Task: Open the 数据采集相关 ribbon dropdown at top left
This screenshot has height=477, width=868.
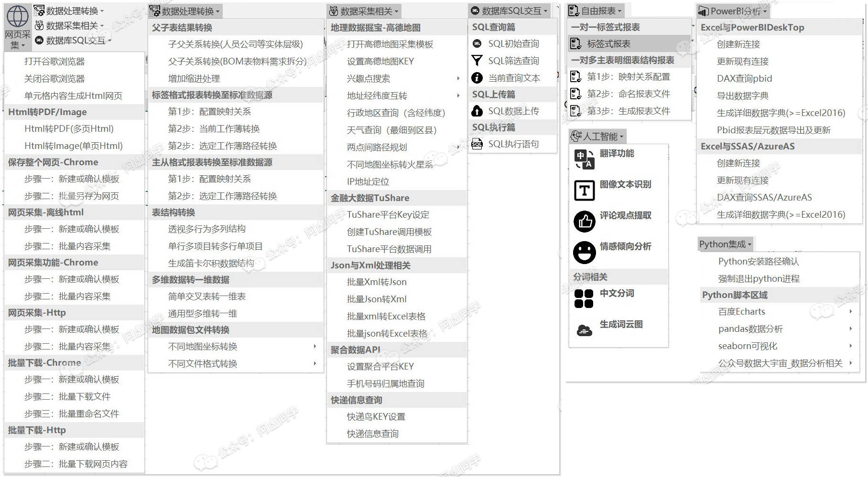Action: click(x=69, y=25)
